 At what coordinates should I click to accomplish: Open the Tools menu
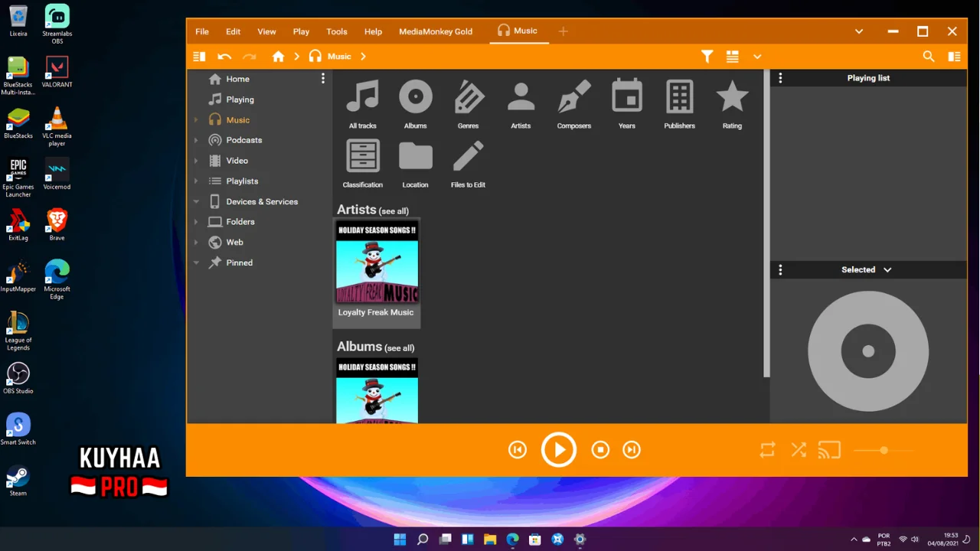337,31
